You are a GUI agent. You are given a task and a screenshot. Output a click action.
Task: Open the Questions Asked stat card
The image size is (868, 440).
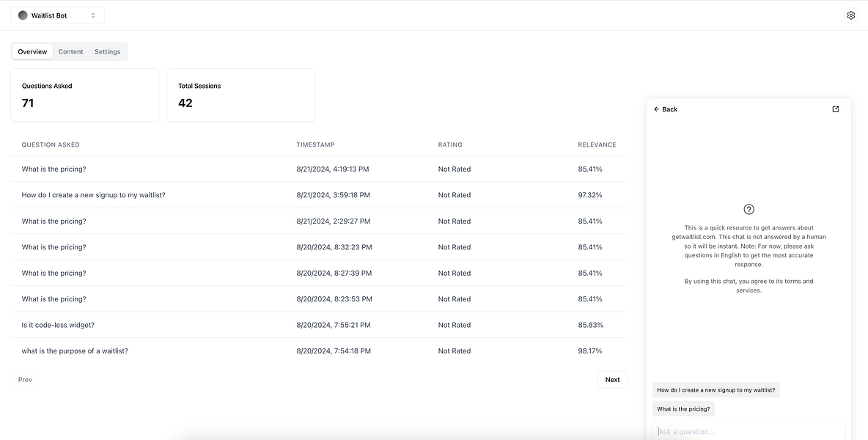coord(85,95)
